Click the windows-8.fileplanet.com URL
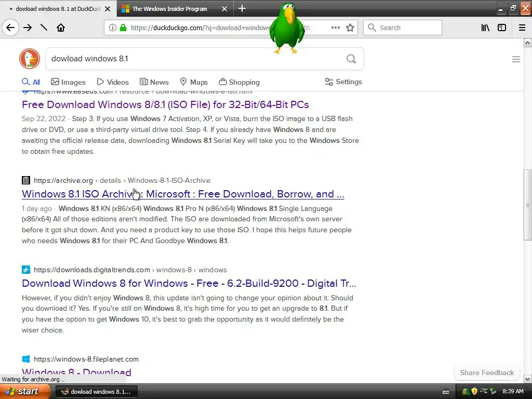This screenshot has width=532, height=399. [86, 359]
